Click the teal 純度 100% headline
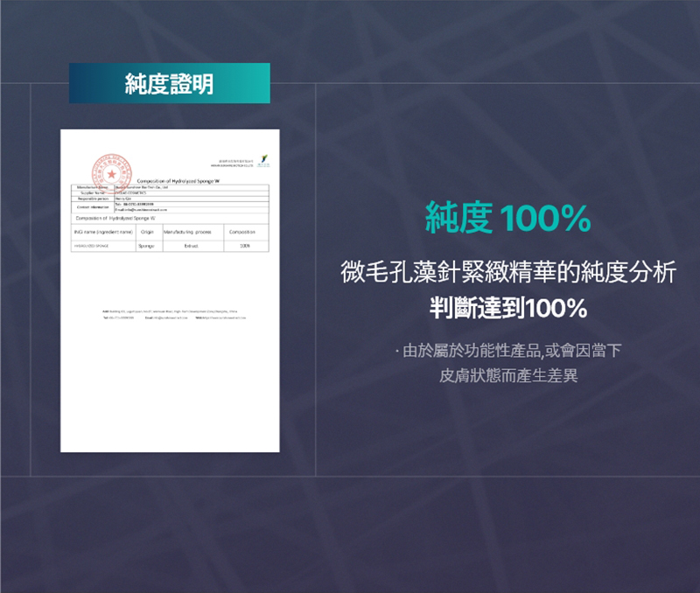 pyautogui.click(x=508, y=218)
